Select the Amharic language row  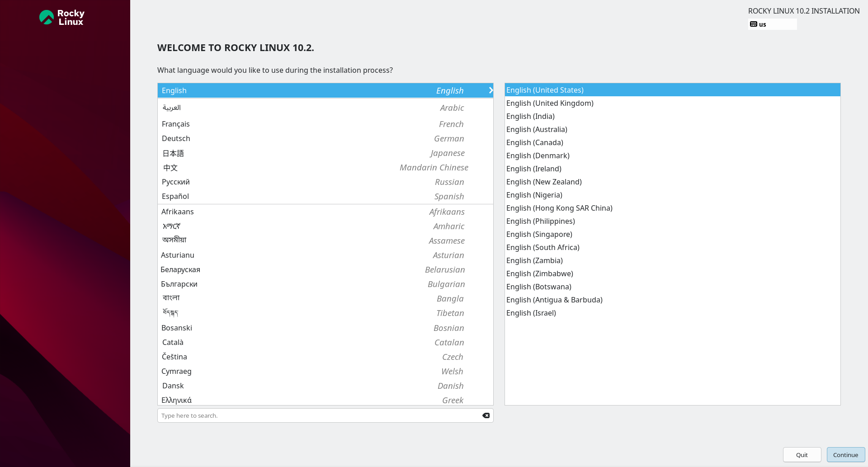tap(325, 226)
